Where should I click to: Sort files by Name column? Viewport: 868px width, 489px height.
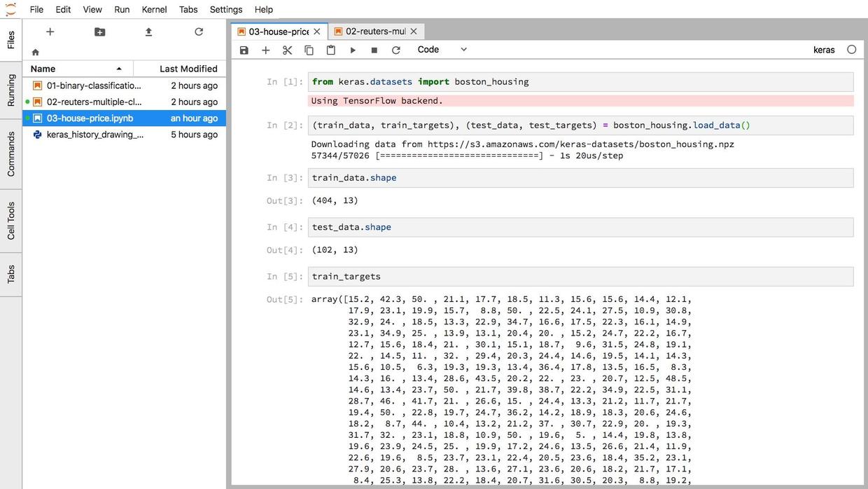[x=77, y=69]
